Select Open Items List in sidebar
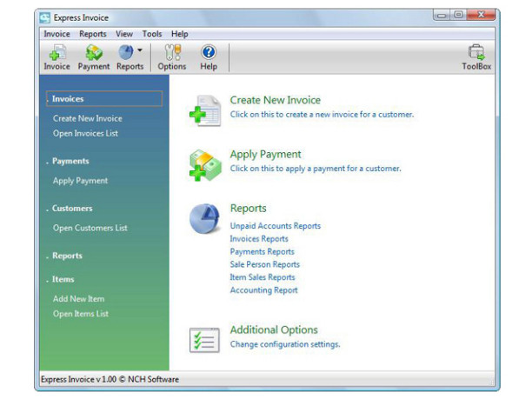 coord(81,314)
